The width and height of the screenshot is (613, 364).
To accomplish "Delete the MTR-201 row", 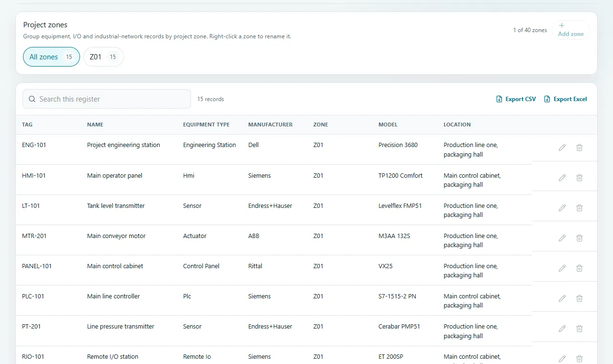I will tap(579, 238).
